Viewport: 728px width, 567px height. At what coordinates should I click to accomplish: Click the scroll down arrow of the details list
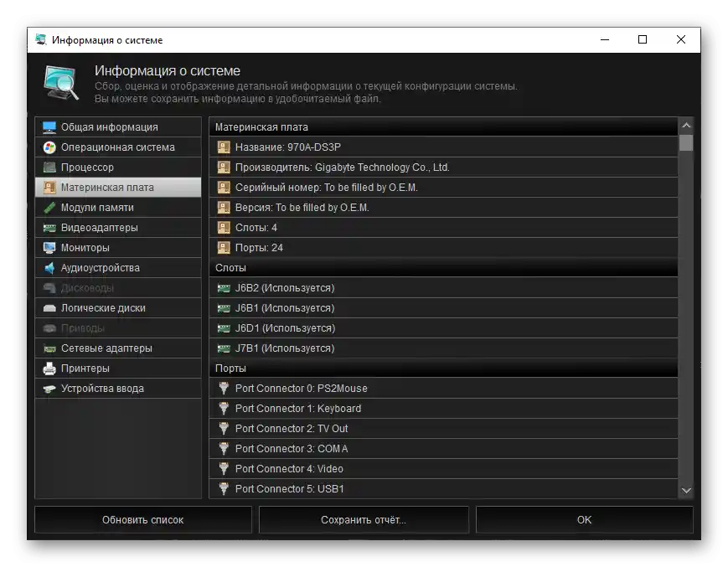[686, 491]
